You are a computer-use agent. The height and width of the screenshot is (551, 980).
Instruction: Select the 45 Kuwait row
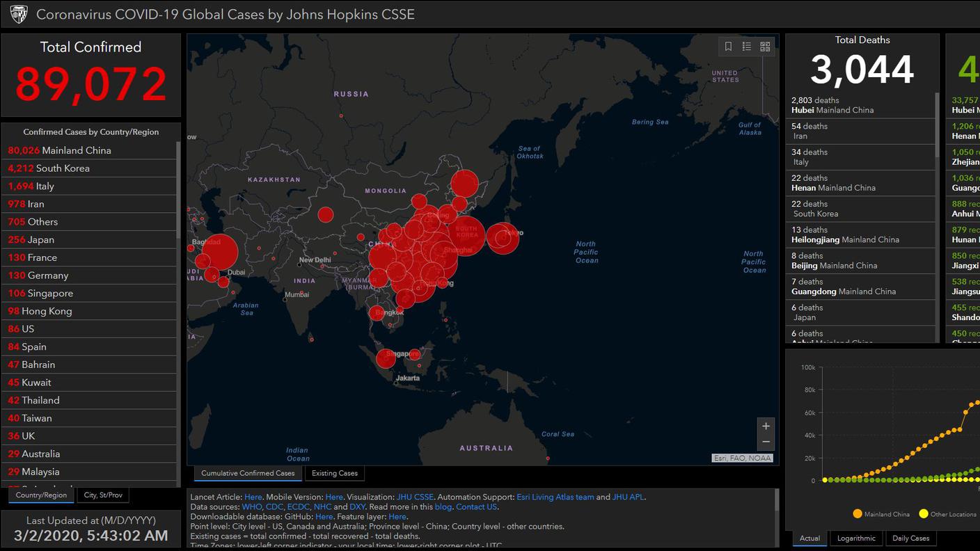[90, 383]
